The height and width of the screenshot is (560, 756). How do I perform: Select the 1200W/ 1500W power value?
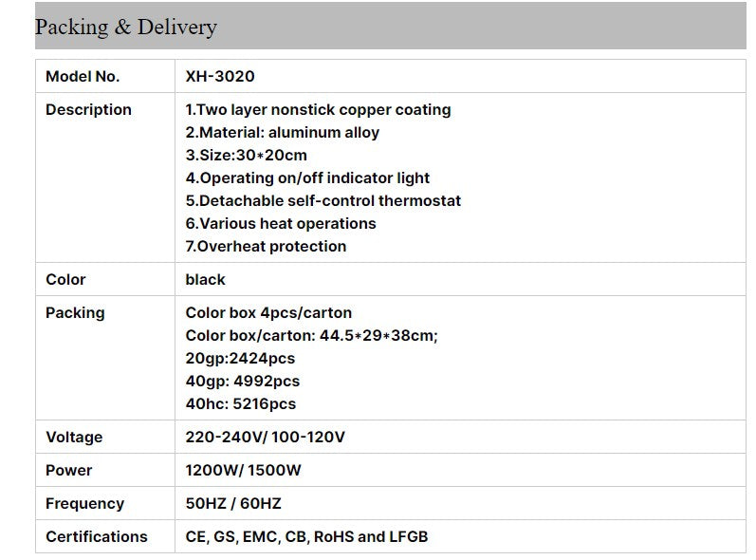coord(243,470)
